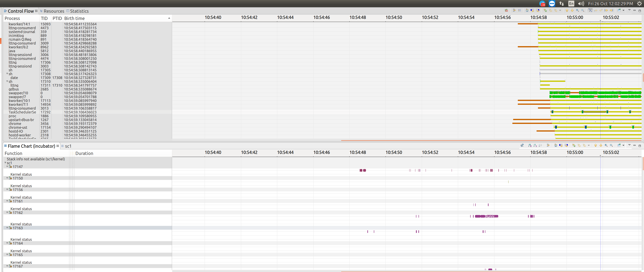Image resolution: width=644 pixels, height=272 pixels.
Task: Open view filters in Flame Chart toolbar
Action: pyautogui.click(x=548, y=145)
